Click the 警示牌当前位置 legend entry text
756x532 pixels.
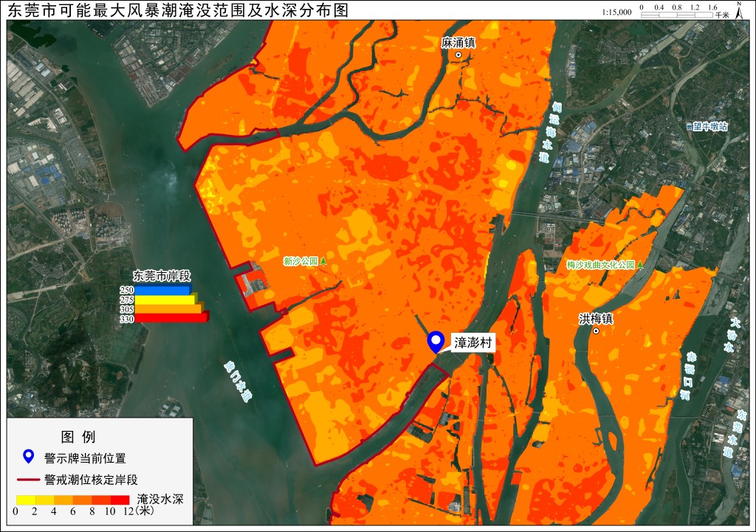click(85, 457)
